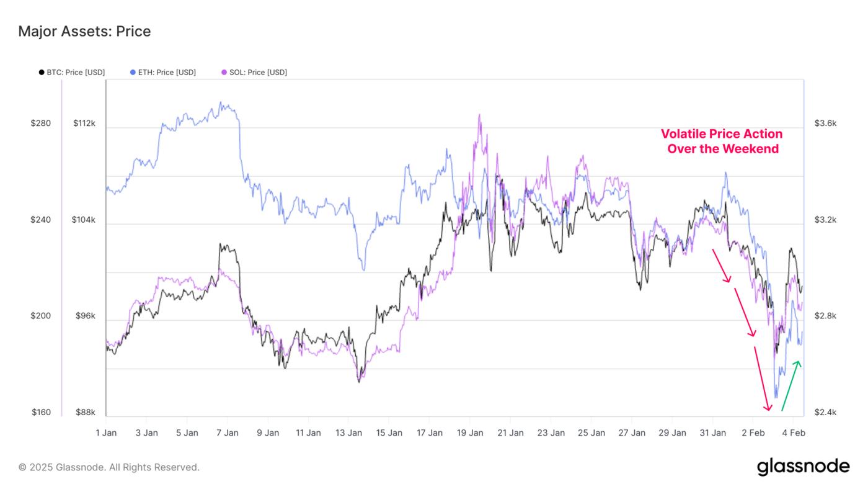Select the 1 Jan date label
The height and width of the screenshot is (489, 868).
106,433
